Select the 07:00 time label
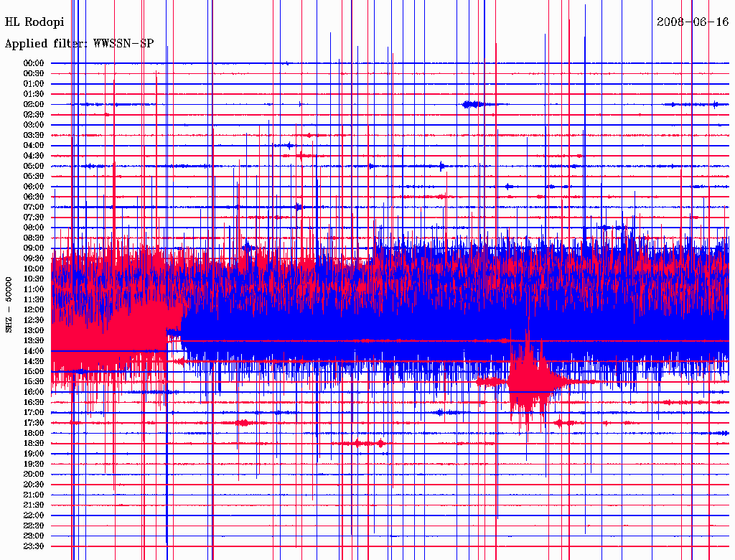The height and width of the screenshot is (560, 735). pos(34,207)
